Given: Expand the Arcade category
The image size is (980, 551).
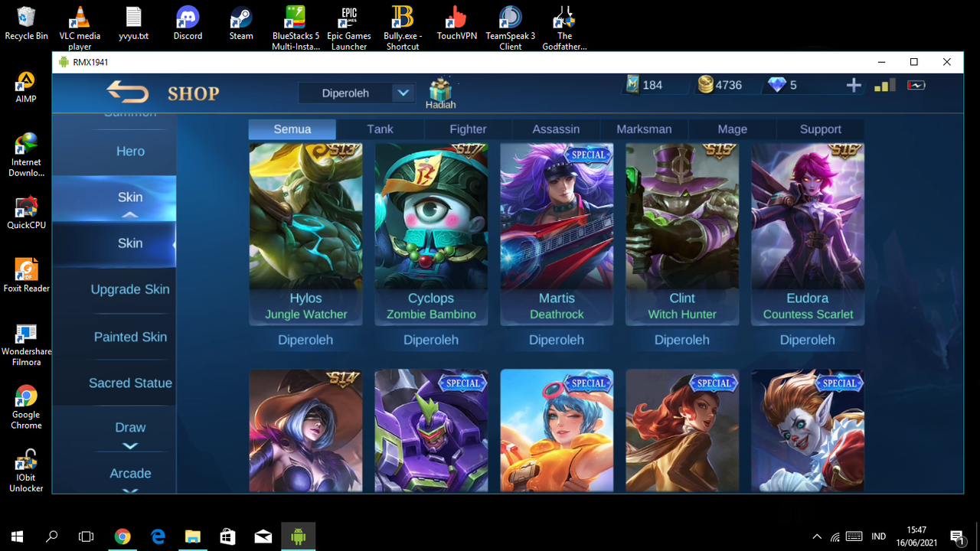Looking at the screenshot, I should [114, 474].
